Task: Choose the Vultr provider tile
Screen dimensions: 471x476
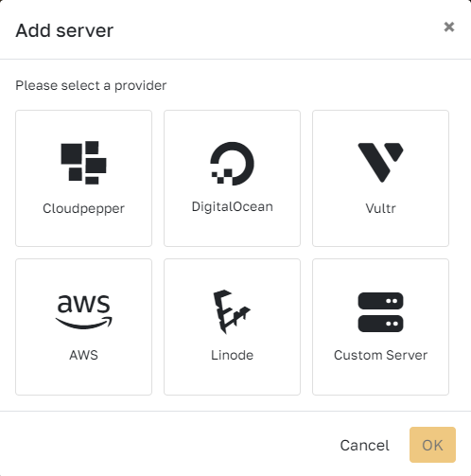Action: [380, 178]
